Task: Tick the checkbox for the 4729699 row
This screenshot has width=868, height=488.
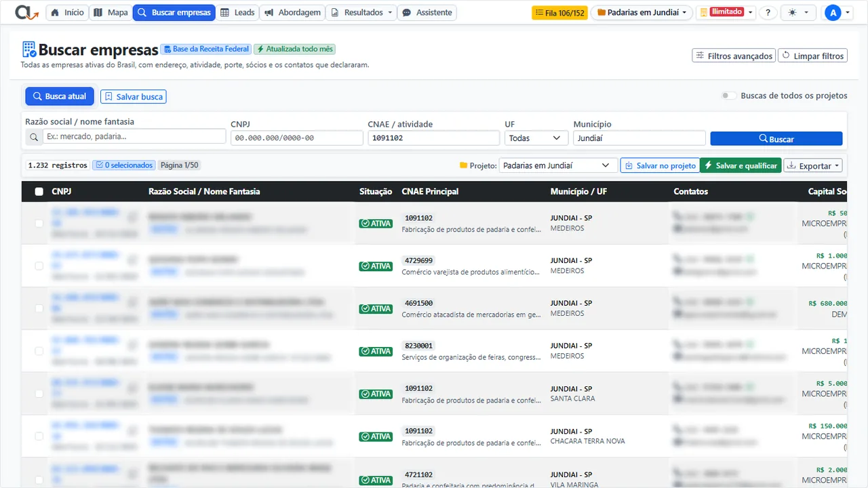Action: (39, 266)
